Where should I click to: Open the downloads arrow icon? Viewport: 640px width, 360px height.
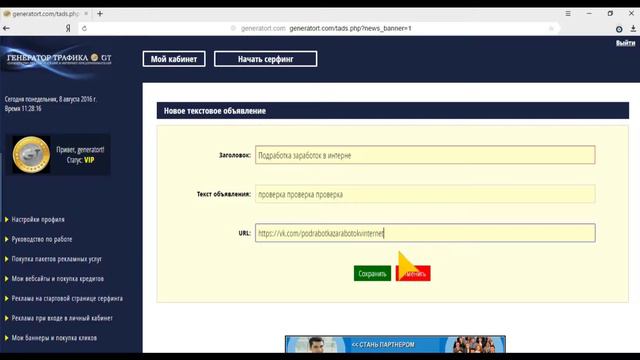[x=633, y=29]
